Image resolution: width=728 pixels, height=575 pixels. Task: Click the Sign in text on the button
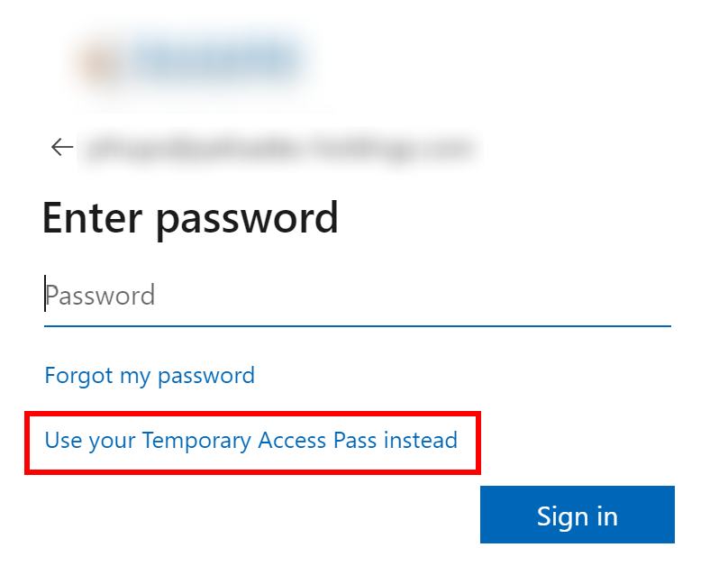578,516
